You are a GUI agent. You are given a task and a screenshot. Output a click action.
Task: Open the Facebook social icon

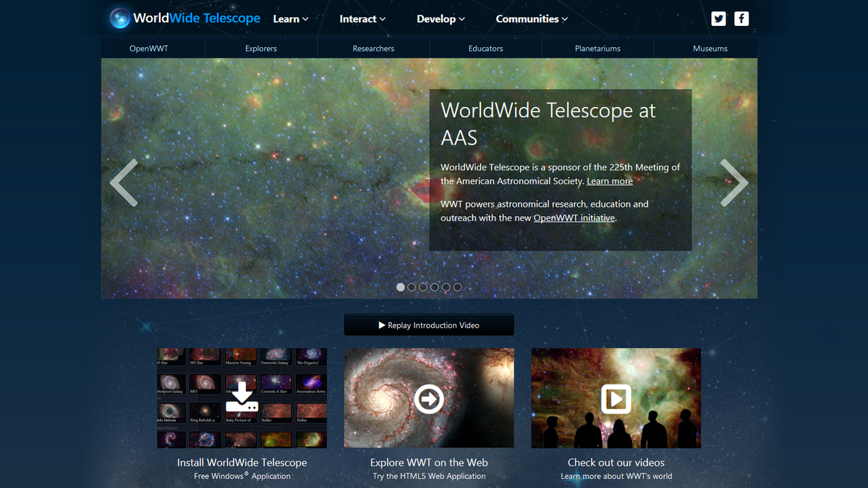pyautogui.click(x=741, y=19)
